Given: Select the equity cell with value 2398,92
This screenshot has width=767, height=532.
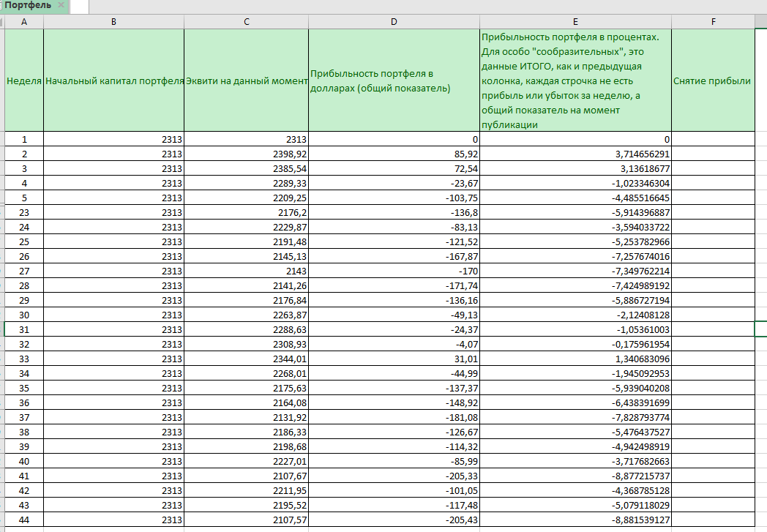Looking at the screenshot, I should coord(247,154).
